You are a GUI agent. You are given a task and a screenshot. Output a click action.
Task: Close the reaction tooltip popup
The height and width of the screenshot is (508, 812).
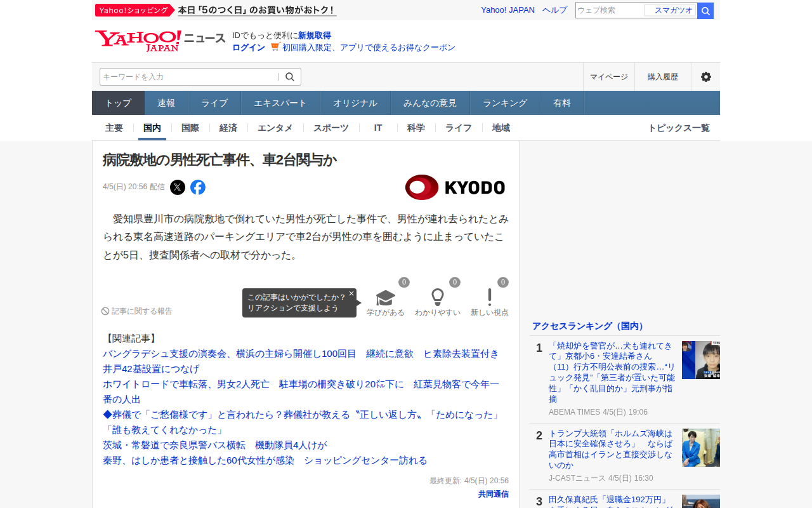(x=351, y=293)
